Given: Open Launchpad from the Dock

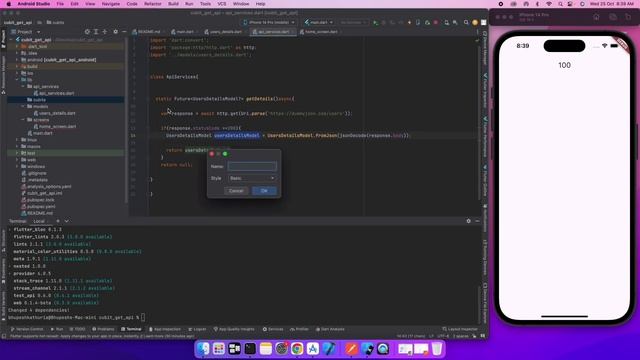Looking at the screenshot, I should pos(219,349).
